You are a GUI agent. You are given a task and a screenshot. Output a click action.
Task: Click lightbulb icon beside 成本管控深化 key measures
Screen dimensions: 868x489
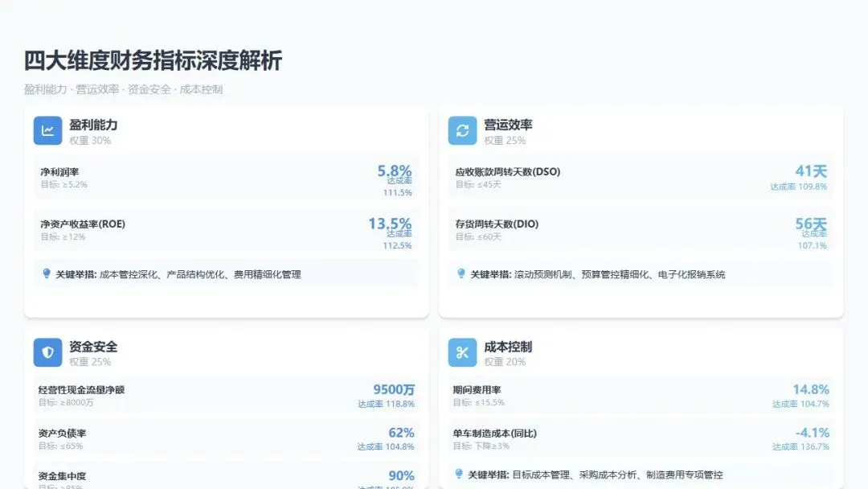click(47, 273)
